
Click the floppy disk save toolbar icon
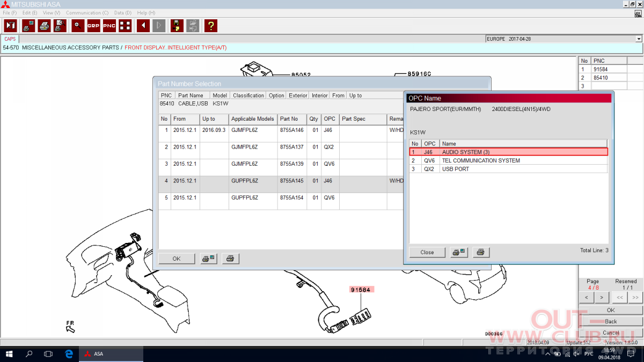tap(177, 25)
